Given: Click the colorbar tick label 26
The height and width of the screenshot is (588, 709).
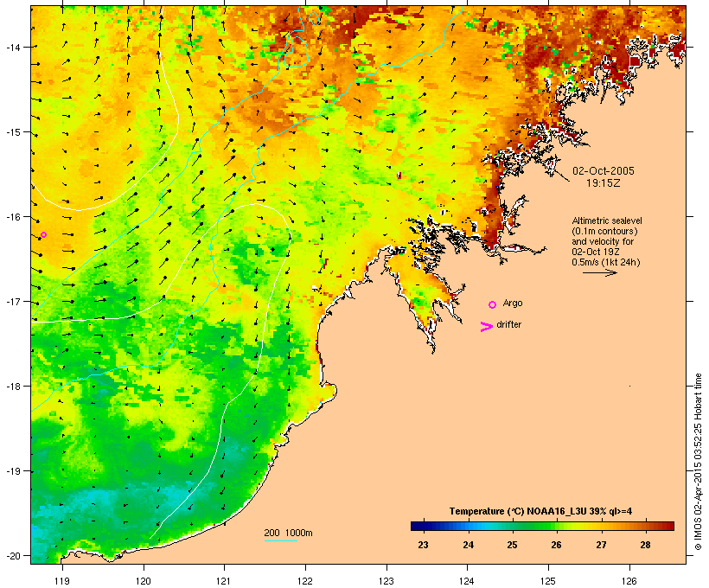Looking at the screenshot, I should click(556, 545).
